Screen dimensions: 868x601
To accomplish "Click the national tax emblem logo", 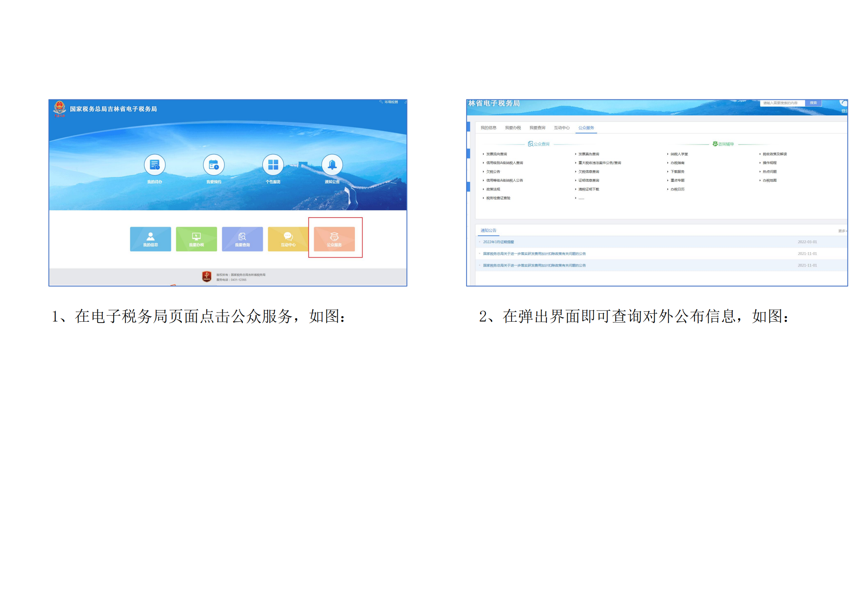I will [60, 108].
